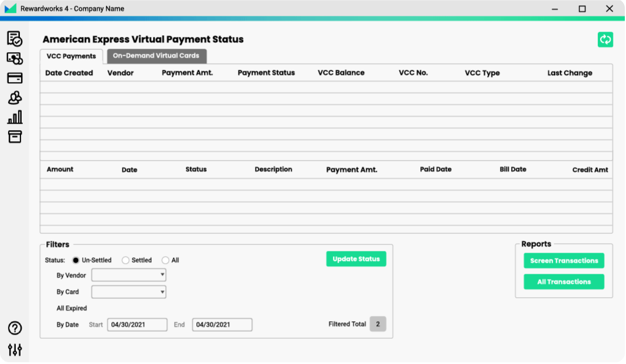Image resolution: width=626 pixels, height=364 pixels.
Task: Select the All status radio button
Action: click(x=165, y=260)
